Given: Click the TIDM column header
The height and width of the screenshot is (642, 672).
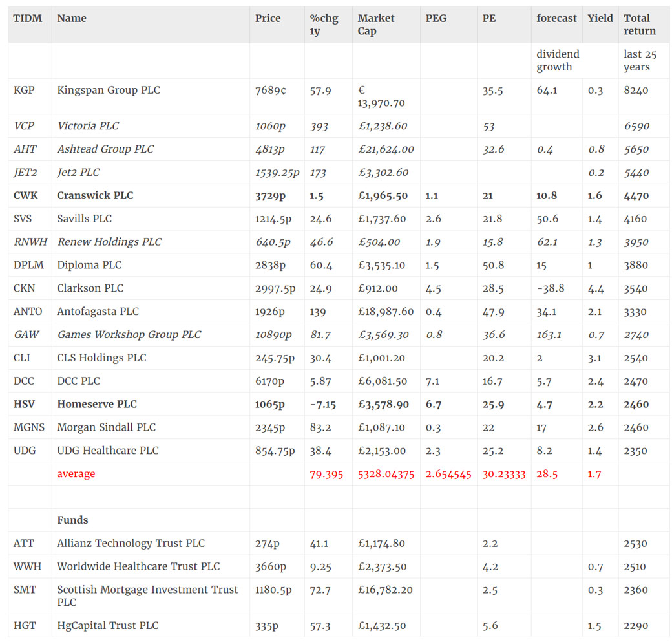Looking at the screenshot, I should coord(27,18).
